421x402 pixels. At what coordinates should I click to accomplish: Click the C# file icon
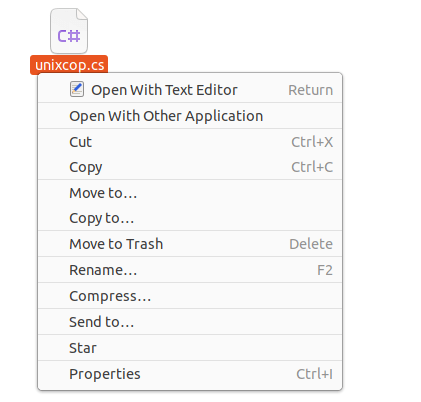(x=69, y=31)
